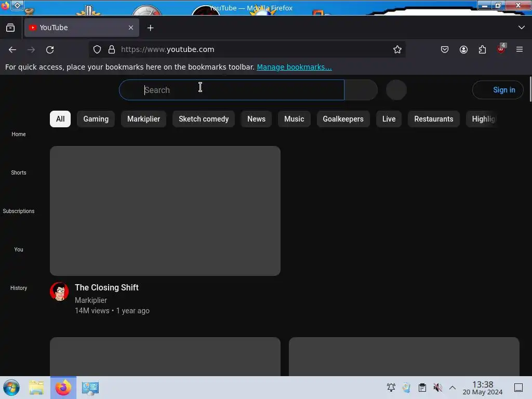Image resolution: width=532 pixels, height=399 pixels.
Task: Toggle keep-on-all-desktops titlebar diamond icon
Action: point(17,5)
